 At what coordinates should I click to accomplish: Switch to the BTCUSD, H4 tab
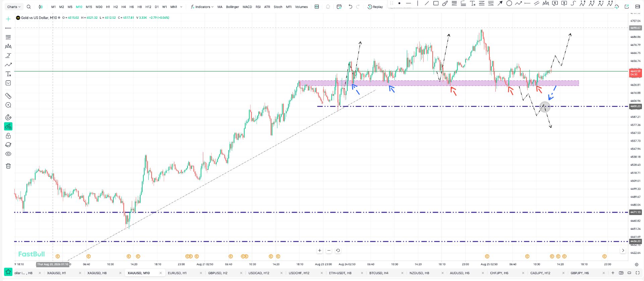coord(379,273)
